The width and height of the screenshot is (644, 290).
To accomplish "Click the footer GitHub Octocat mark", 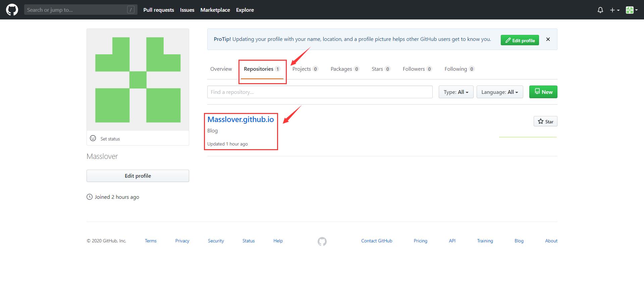I will tap(322, 241).
